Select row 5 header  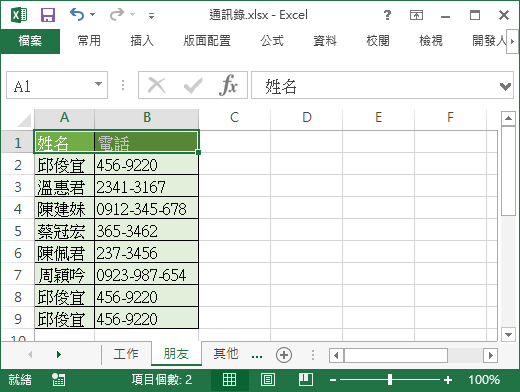tap(18, 231)
